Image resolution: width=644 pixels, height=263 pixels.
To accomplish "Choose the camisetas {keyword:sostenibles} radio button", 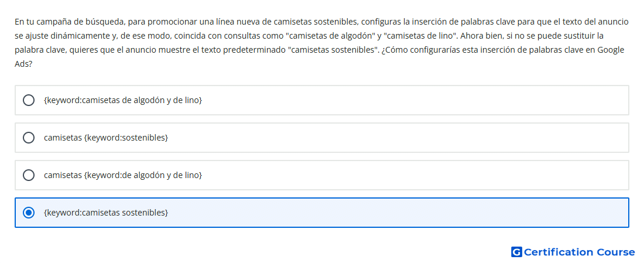I will click(x=28, y=138).
